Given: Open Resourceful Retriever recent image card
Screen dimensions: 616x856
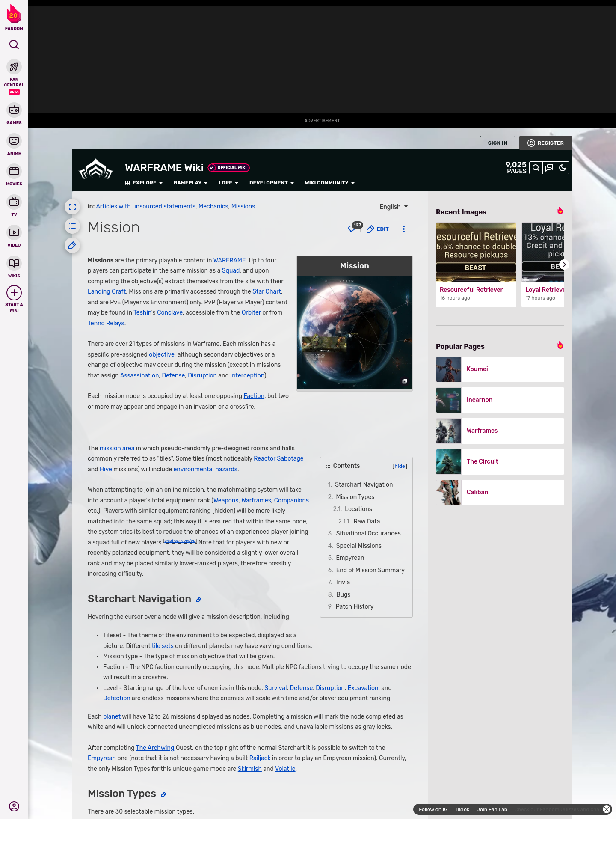Looking at the screenshot, I should pyautogui.click(x=476, y=265).
